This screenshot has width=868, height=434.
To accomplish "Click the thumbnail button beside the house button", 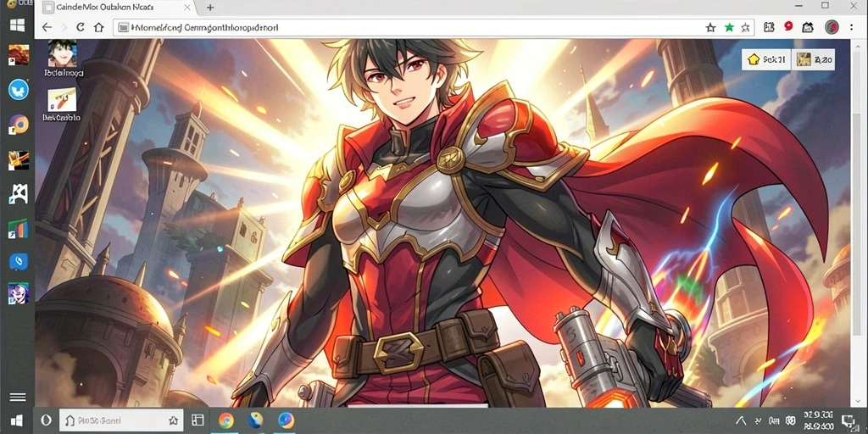I will point(814,59).
